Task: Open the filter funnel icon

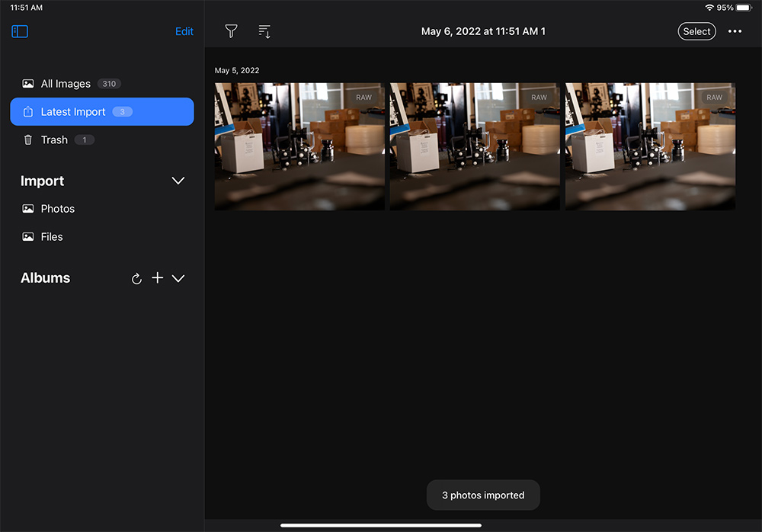Action: click(232, 31)
